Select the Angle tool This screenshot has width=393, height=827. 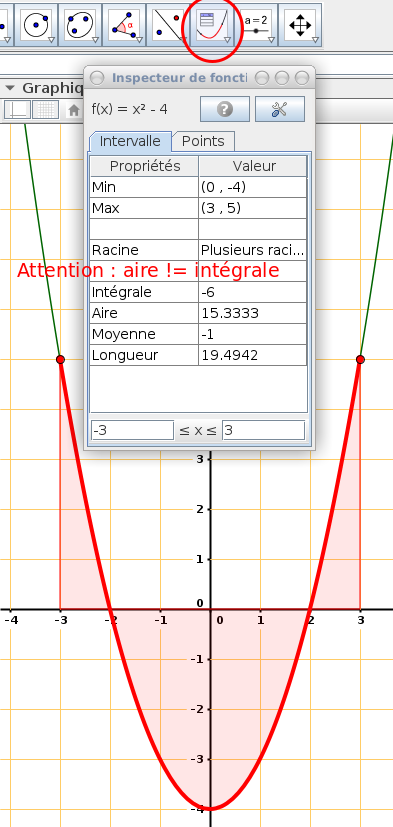coord(124,25)
